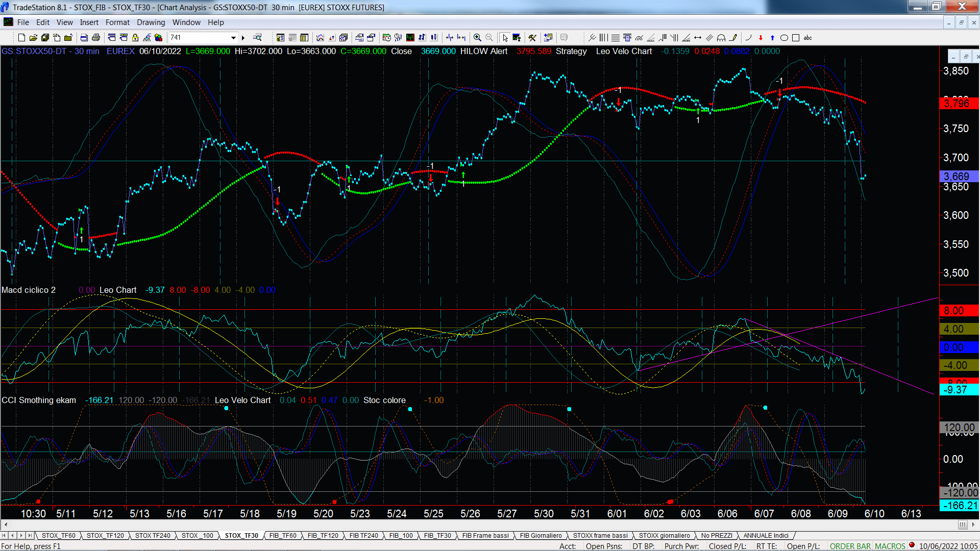
Task: Select the abc text drawing tool
Action: tap(807, 38)
